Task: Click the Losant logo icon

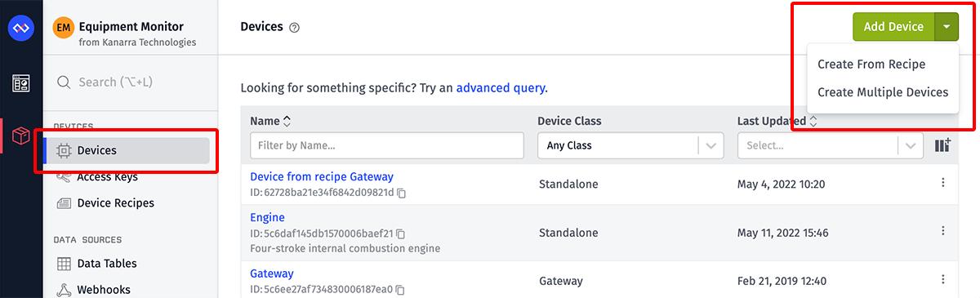Action: coord(20,29)
